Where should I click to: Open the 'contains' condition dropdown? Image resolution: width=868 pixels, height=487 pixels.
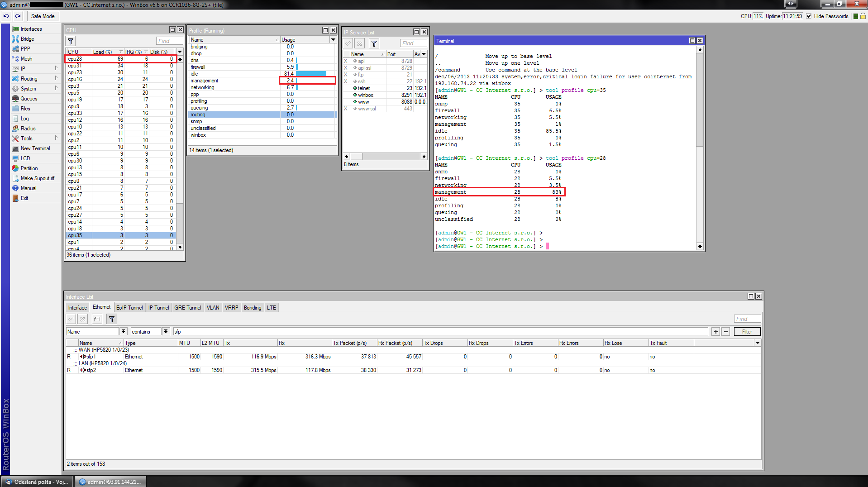click(x=166, y=332)
